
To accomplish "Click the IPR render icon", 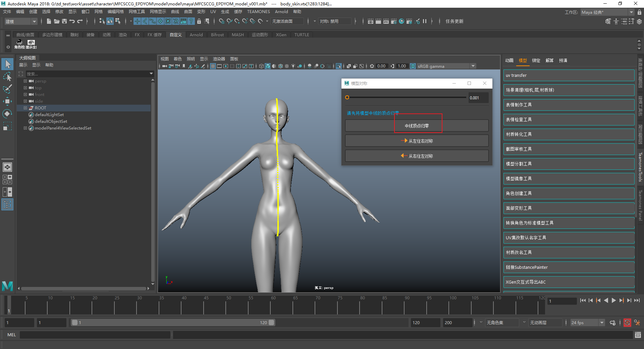I will (386, 21).
